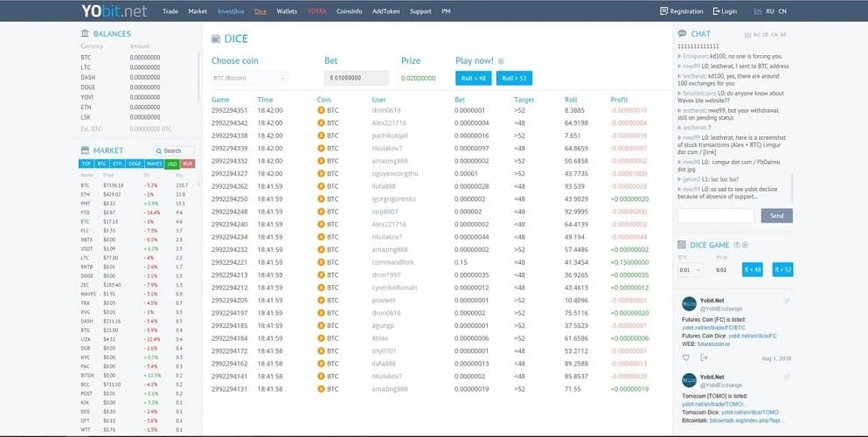Click the Registration link

(686, 11)
